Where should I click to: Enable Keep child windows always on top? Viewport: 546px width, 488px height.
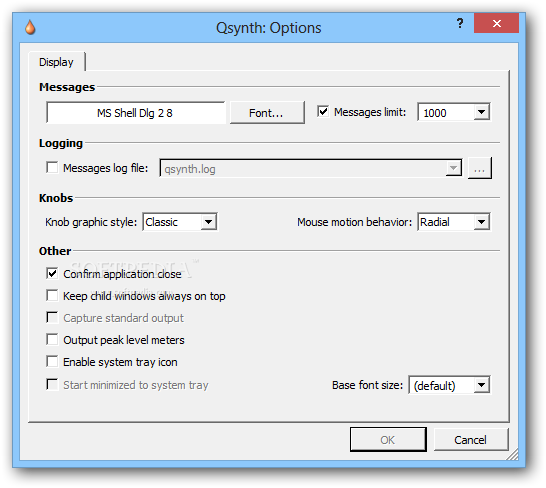[52, 295]
